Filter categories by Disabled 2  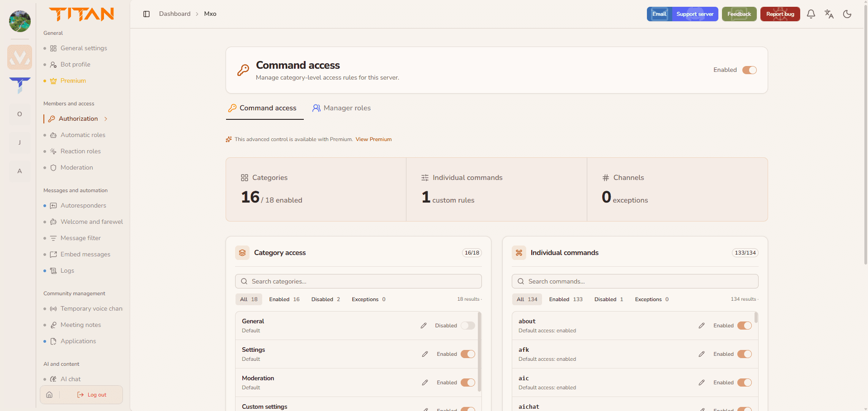[325, 299]
